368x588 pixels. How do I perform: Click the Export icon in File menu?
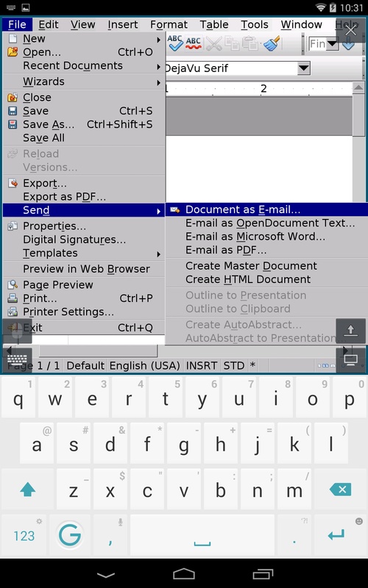tap(13, 183)
